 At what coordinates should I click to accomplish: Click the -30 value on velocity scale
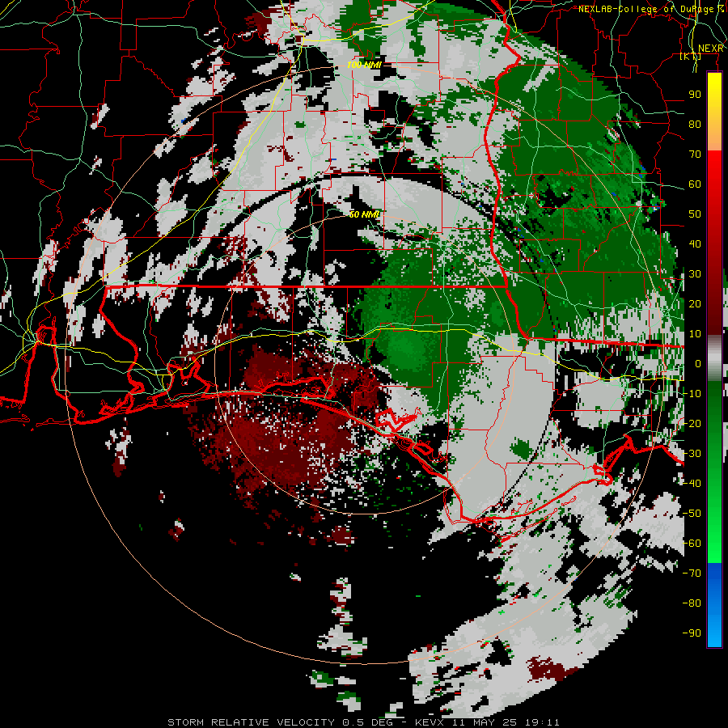[692, 453]
